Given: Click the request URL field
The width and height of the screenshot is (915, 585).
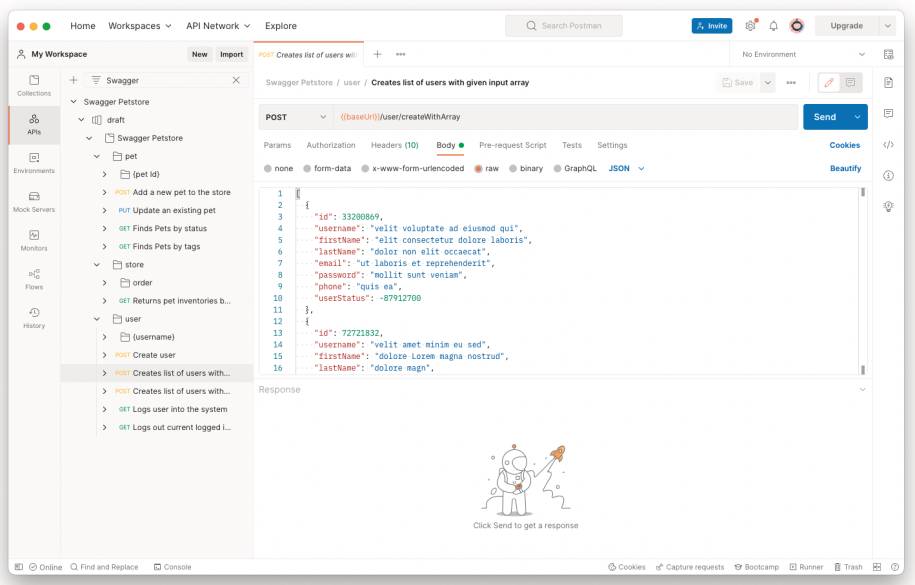Looking at the screenshot, I should (565, 117).
